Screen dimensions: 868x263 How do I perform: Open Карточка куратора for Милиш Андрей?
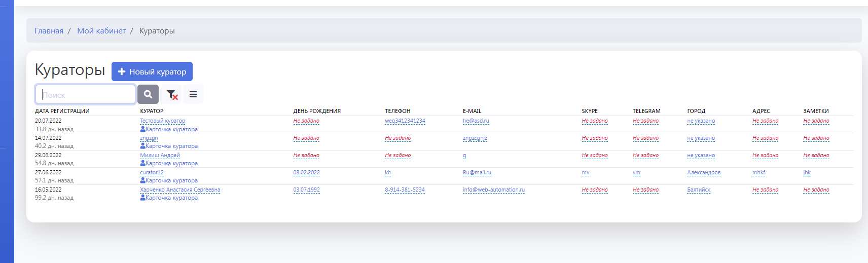coord(169,163)
